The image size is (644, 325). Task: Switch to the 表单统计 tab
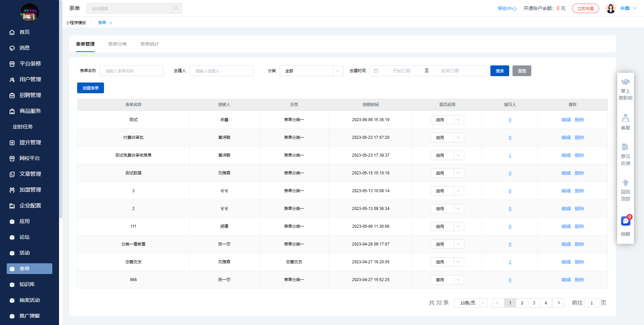click(149, 44)
